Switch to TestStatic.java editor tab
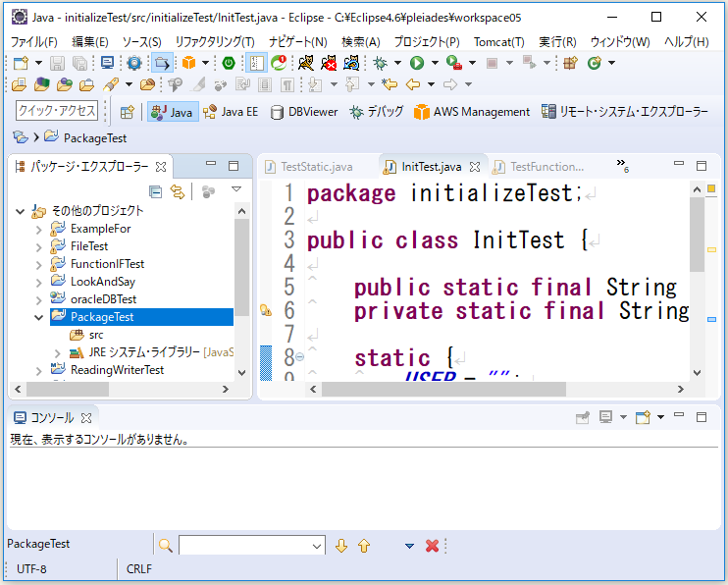728x585 pixels. 309,167
